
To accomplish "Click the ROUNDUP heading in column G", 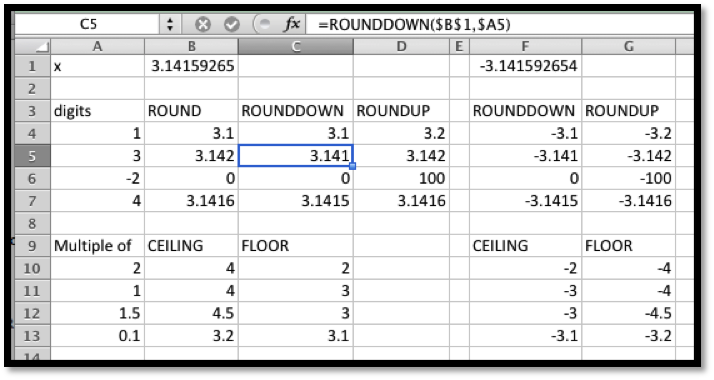I will [628, 111].
